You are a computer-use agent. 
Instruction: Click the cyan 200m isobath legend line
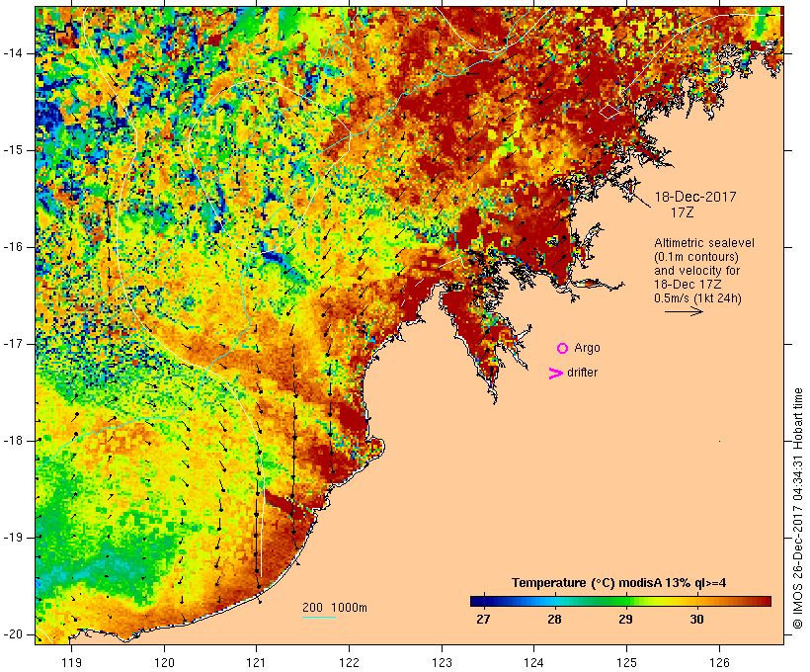(x=319, y=617)
